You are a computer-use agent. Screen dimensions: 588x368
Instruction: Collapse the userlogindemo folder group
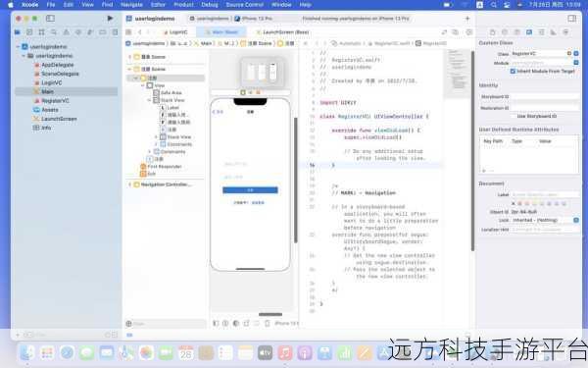24,56
